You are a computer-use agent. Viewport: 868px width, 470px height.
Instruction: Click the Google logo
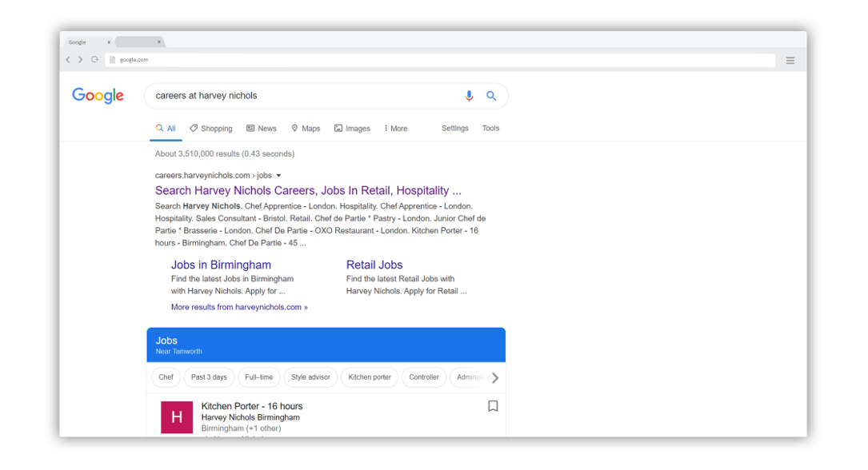point(98,96)
